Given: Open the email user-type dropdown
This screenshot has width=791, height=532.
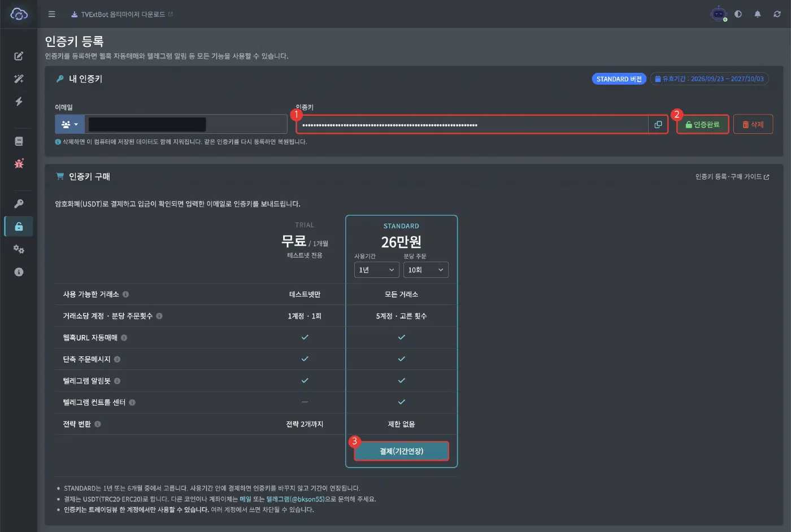Looking at the screenshot, I should click(x=69, y=124).
